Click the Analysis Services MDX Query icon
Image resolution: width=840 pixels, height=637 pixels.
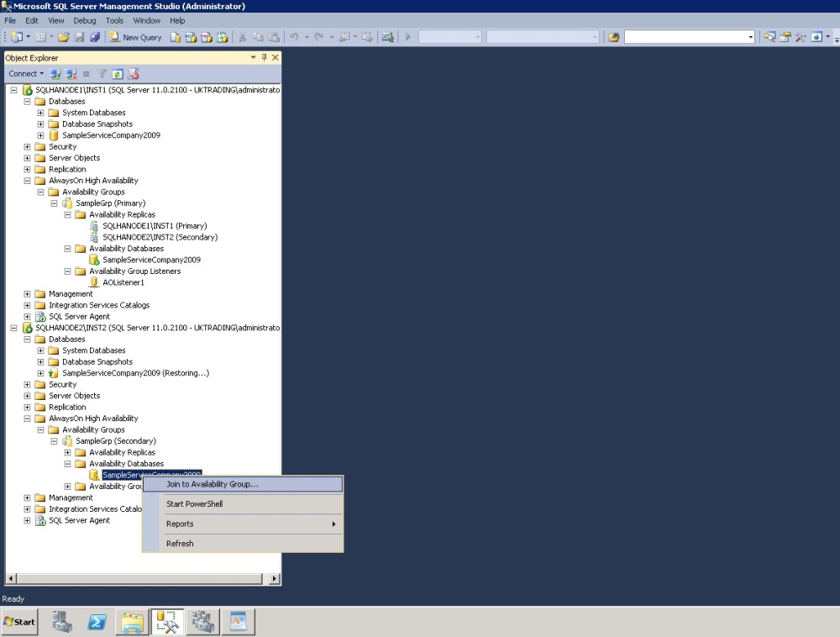[191, 37]
